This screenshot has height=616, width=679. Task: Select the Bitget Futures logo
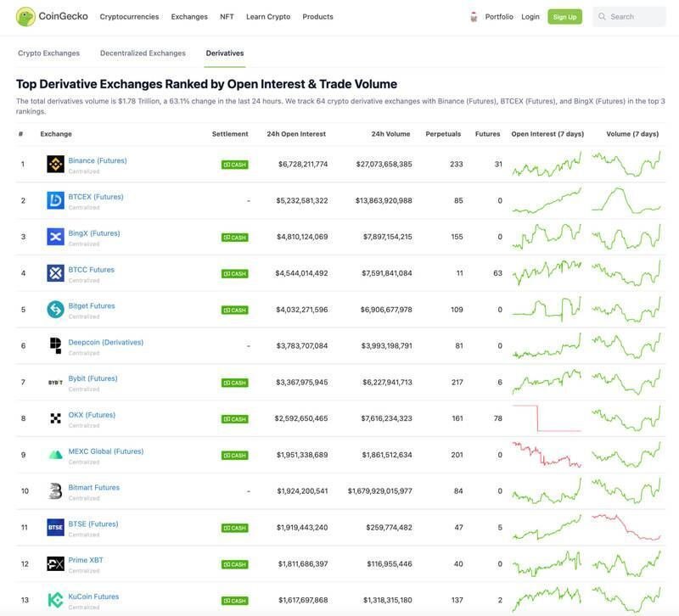click(53, 307)
